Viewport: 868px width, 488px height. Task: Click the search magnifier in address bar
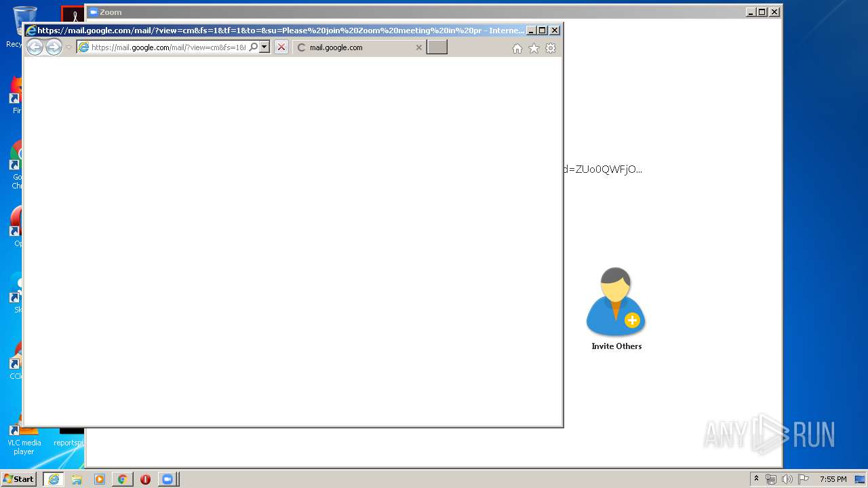click(x=254, y=47)
